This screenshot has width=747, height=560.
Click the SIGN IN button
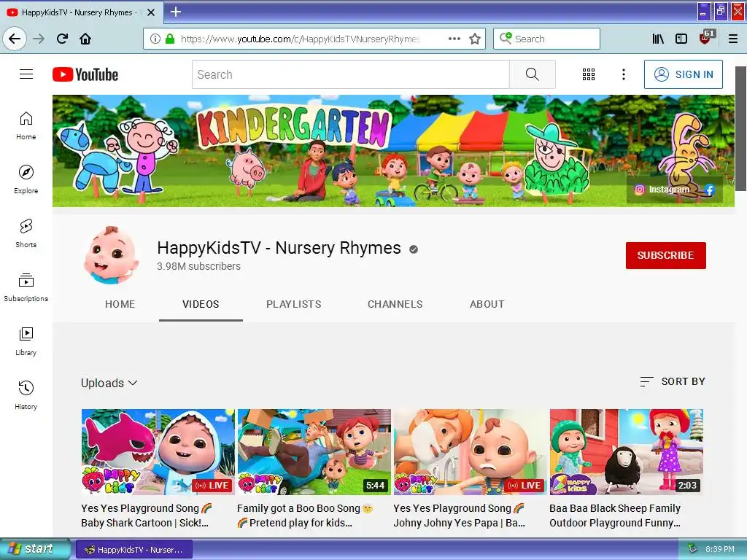[683, 74]
